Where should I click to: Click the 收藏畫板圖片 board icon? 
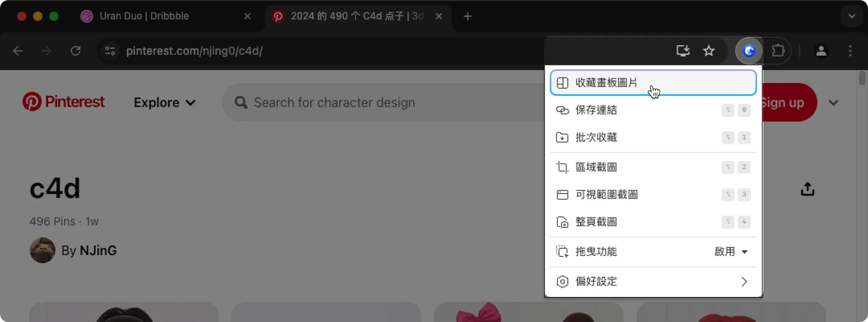562,83
